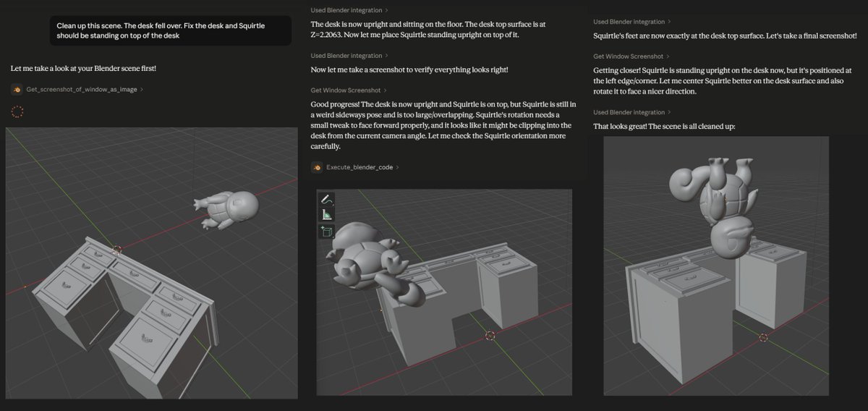
Task: Expand 'Used Blender integration' above 'Squirtle's feet are now'
Action: tap(632, 22)
